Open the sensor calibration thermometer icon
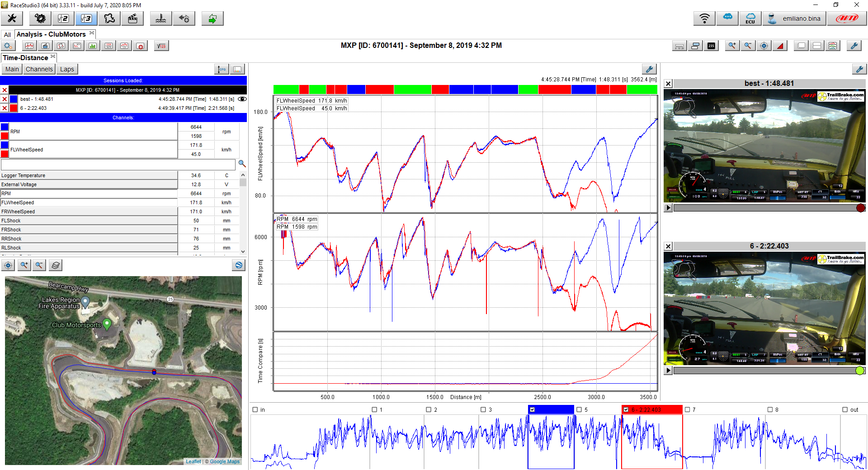This screenshot has height=470, width=868. pyautogui.click(x=160, y=19)
